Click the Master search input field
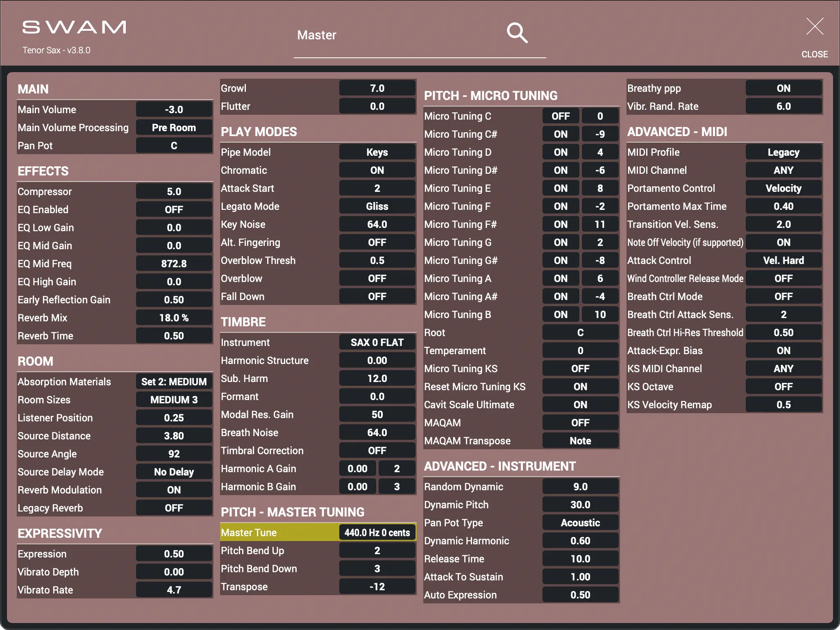The height and width of the screenshot is (630, 840). (x=393, y=35)
